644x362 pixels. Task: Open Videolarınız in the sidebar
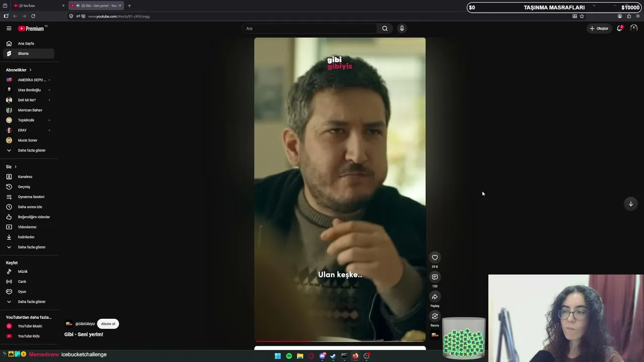click(28, 227)
